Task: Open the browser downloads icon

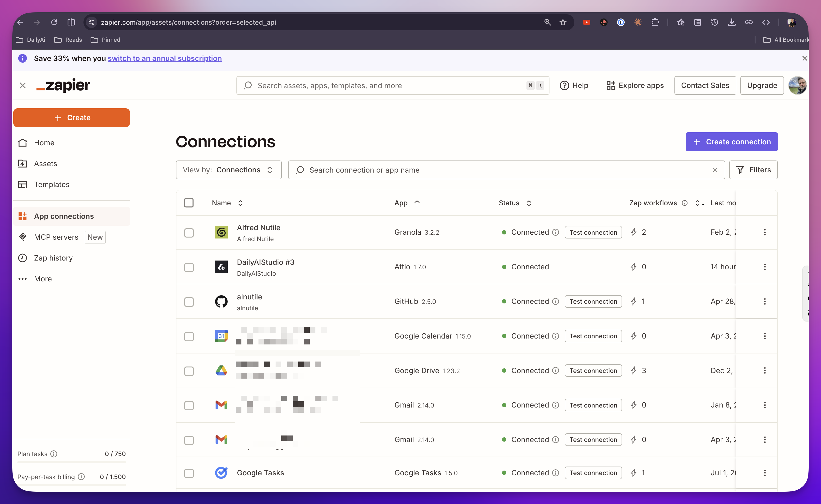Action: (732, 22)
